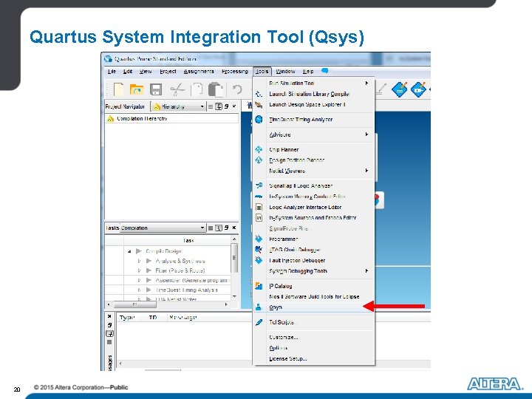532x399 pixels.
Task: Open the Project menu
Action: click(x=168, y=71)
